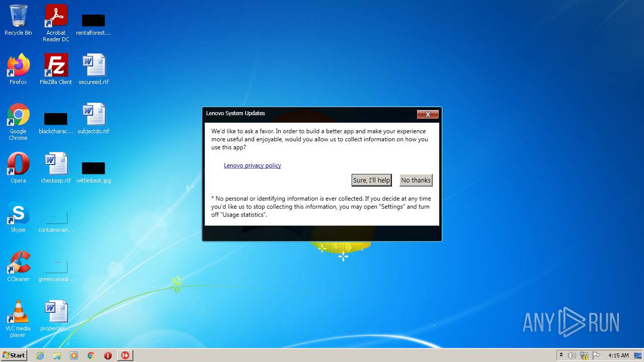644x362 pixels.
Task: Select the secureed.rtf document
Action: click(94, 69)
